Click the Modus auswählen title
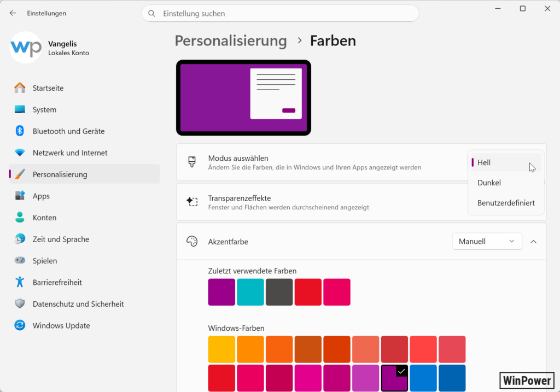This screenshot has width=560, height=392. (238, 158)
